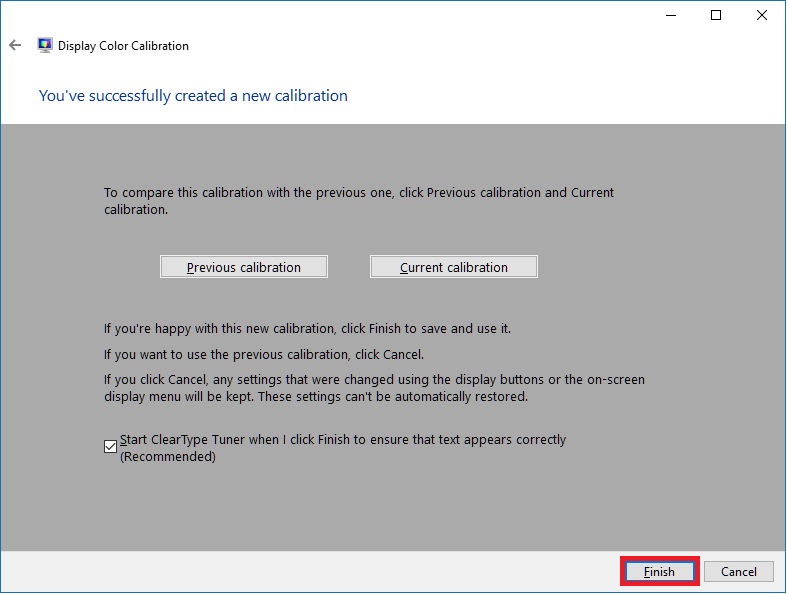Click the "Start ClearType Tuner when I click Finish" label
787x594 pixels.
point(343,448)
